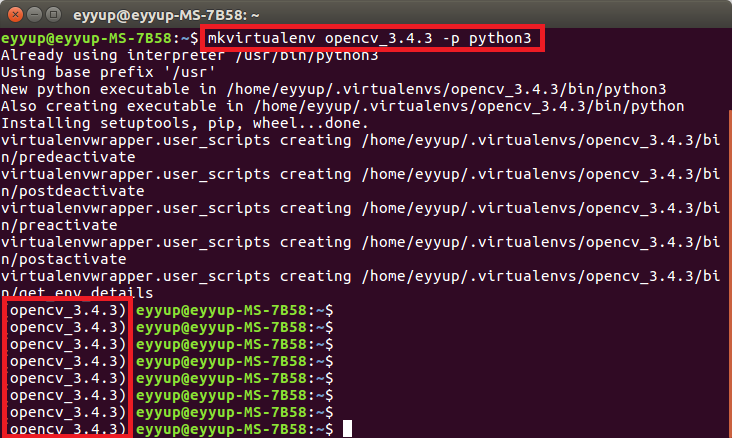Click the line "Using base prefix '/usr'"

pos(108,72)
